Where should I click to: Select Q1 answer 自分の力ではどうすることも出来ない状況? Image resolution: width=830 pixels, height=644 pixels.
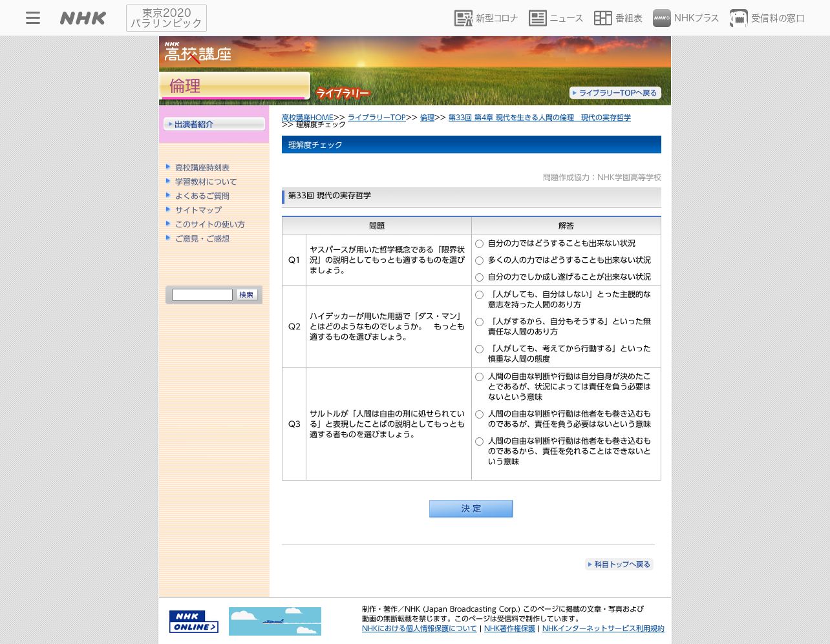[x=480, y=244]
